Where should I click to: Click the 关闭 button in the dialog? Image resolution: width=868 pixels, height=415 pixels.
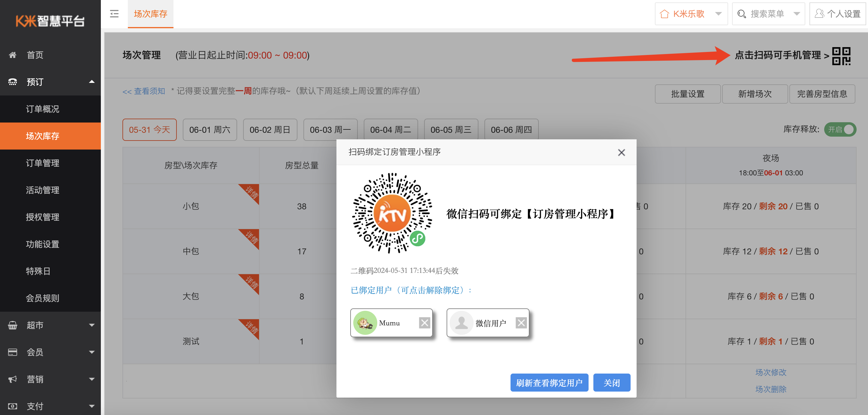point(612,383)
